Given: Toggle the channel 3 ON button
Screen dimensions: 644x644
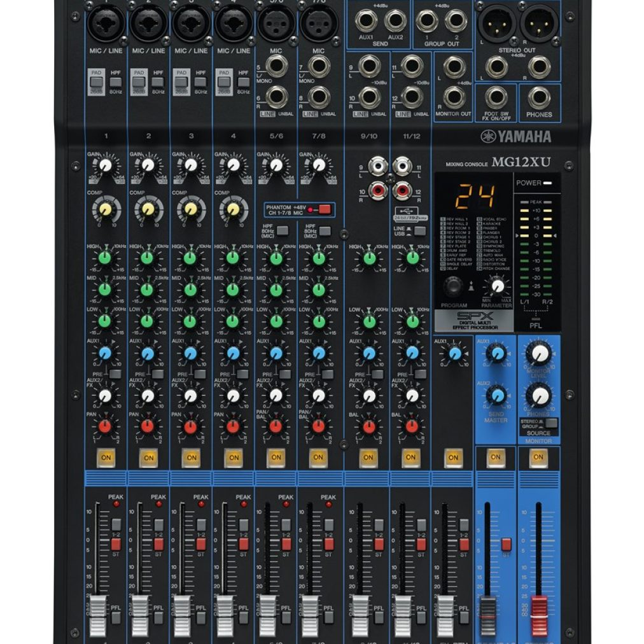Looking at the screenshot, I should (191, 458).
